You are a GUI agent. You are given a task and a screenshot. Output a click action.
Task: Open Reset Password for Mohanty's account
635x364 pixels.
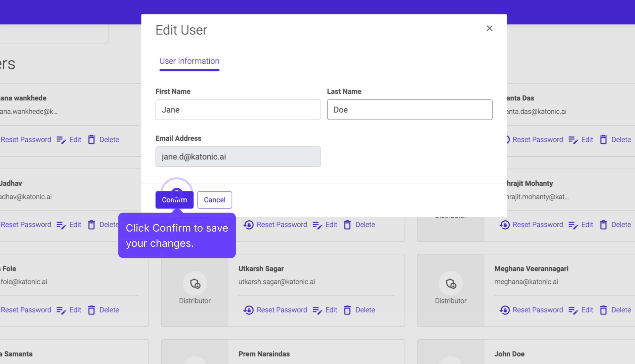pos(505,225)
